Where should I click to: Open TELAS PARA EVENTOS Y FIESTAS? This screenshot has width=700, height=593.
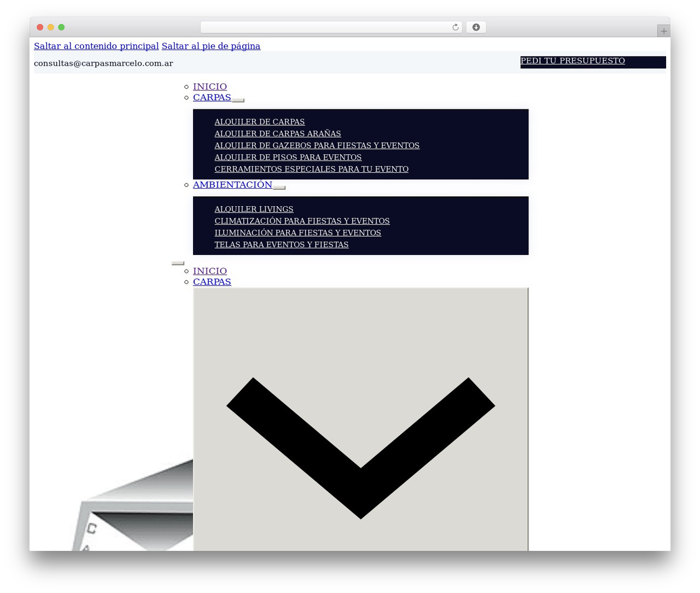coord(282,245)
